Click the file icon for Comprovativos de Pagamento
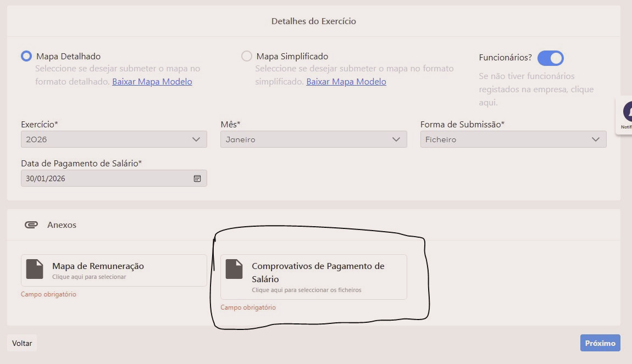 (234, 270)
